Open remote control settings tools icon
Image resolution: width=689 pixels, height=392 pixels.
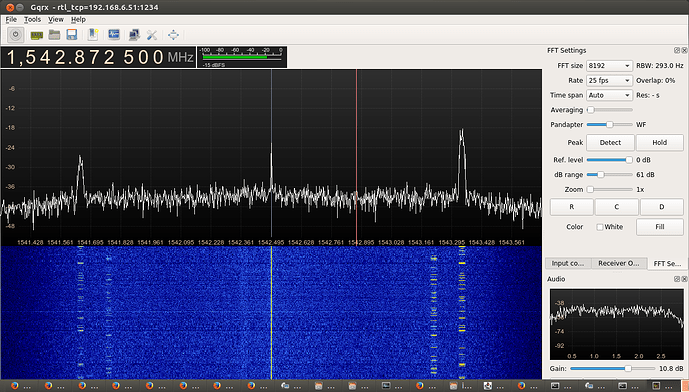click(x=152, y=35)
